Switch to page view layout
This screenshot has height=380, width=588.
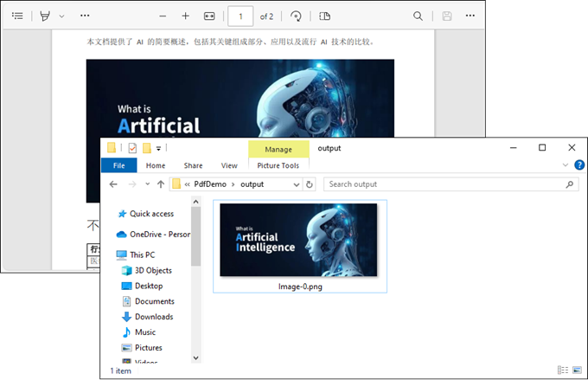(324, 16)
